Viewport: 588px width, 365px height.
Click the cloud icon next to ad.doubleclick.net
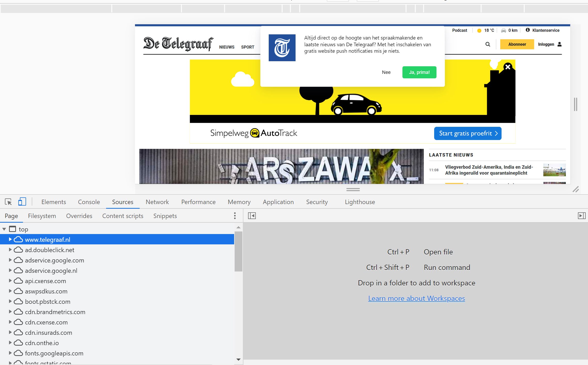[x=18, y=250]
